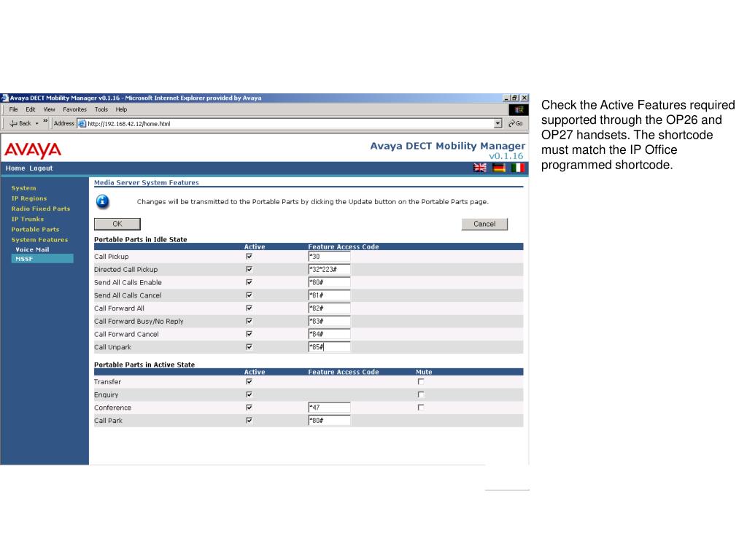
Task: Click the Call Unpark code field
Action: (x=329, y=346)
